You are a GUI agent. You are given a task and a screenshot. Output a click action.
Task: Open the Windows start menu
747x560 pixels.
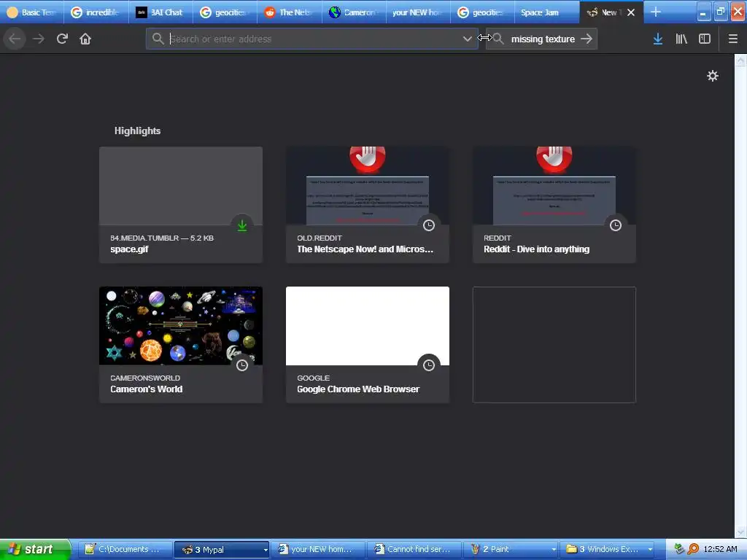(x=35, y=549)
